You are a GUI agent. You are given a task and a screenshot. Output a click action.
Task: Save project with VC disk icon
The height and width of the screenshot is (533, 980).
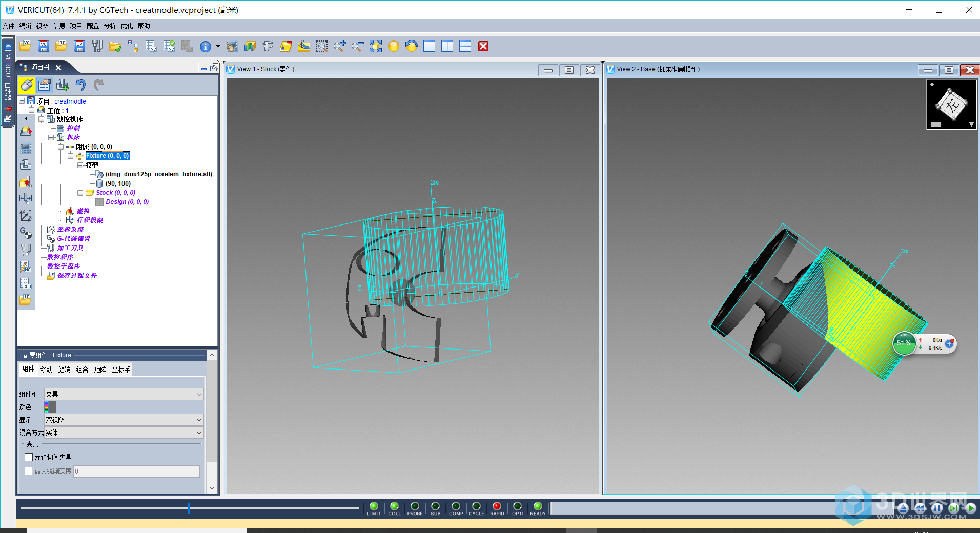(44, 47)
